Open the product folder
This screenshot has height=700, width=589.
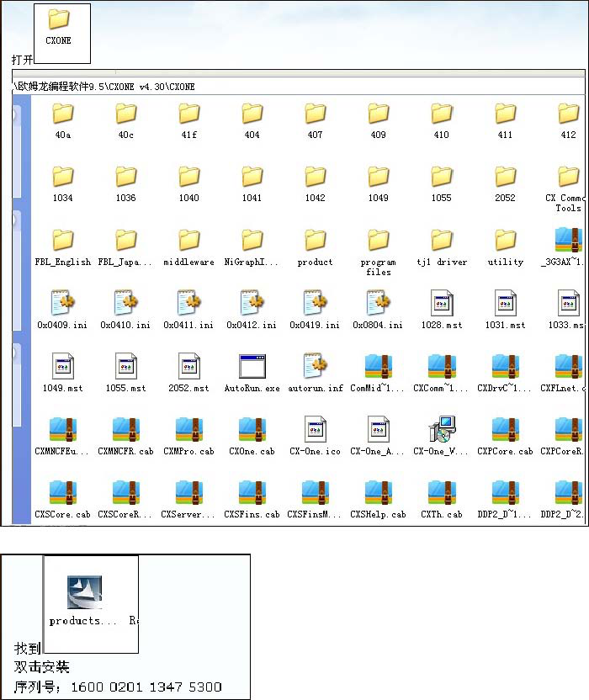tap(316, 247)
